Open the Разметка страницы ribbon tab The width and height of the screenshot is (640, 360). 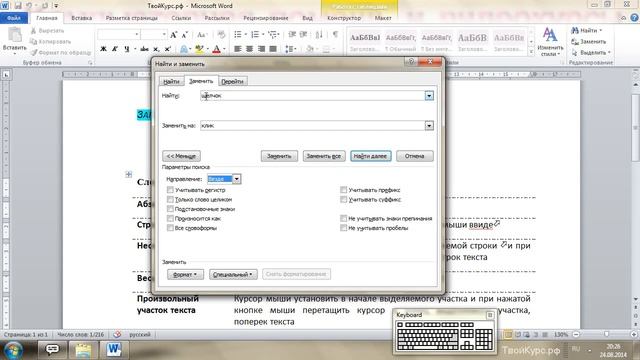131,18
